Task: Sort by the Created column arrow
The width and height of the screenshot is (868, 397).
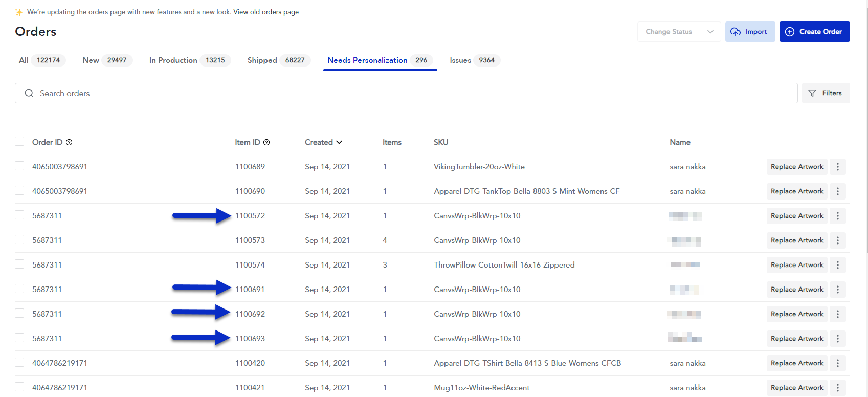Action: [x=339, y=142]
